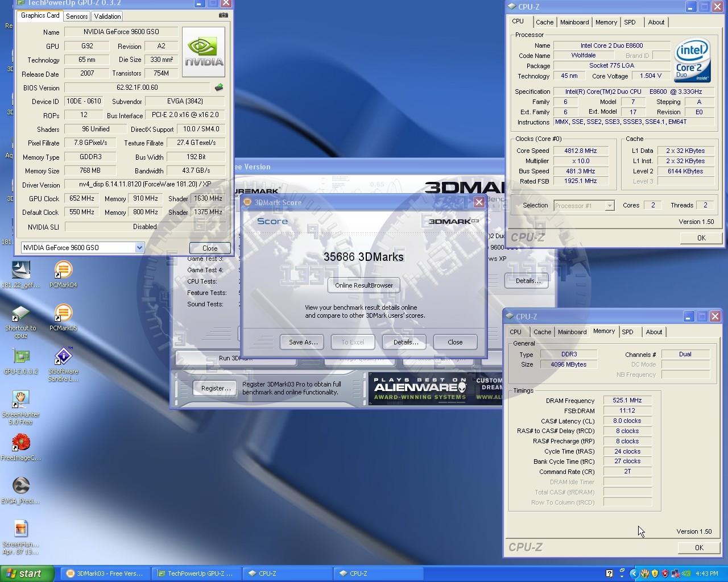Click the Core Speed value 4812.8 MHz

tap(581, 151)
